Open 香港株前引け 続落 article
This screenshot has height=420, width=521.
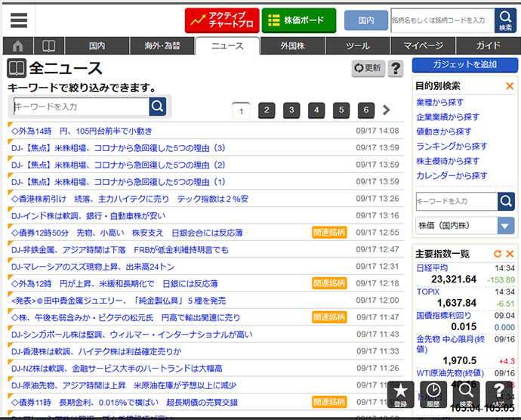point(130,199)
